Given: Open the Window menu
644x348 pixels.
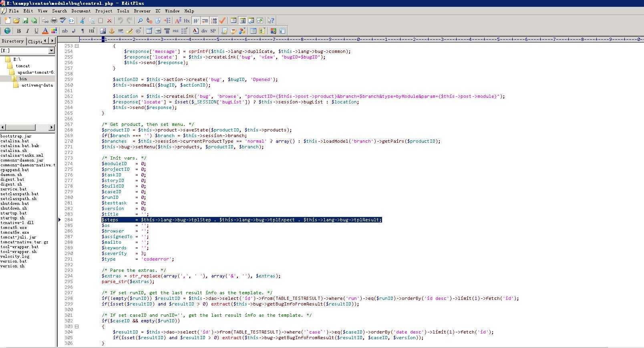Looking at the screenshot, I should (x=172, y=11).
